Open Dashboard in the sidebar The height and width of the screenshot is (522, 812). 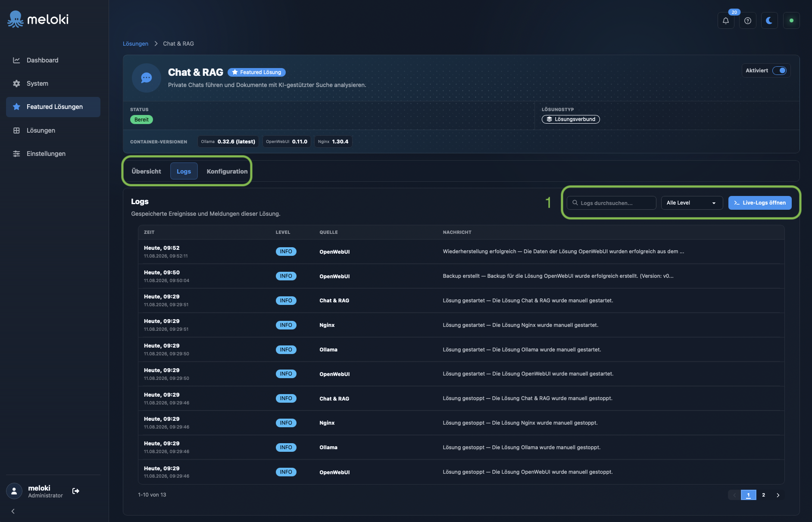pyautogui.click(x=53, y=60)
